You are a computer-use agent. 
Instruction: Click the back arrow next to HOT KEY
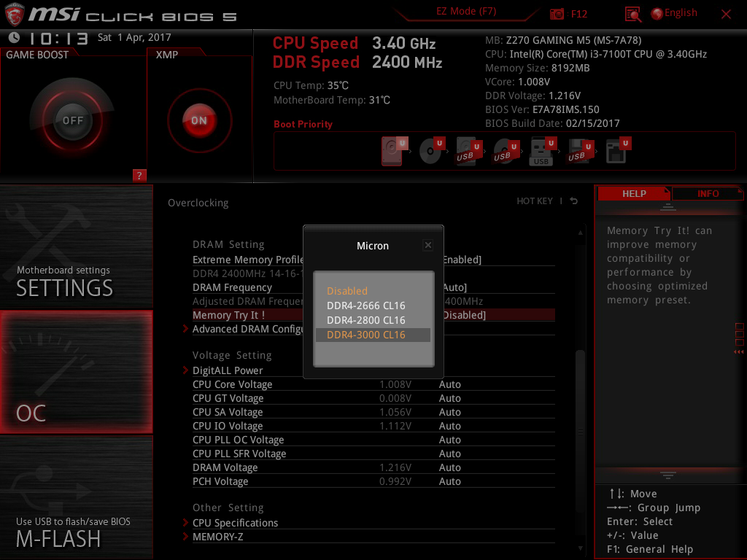574,201
